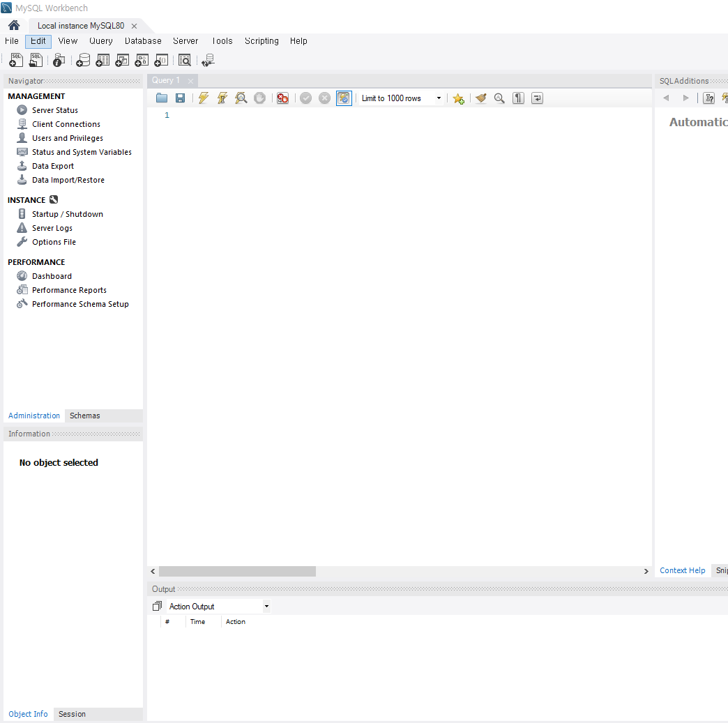Open a script file in query editor
The image size is (728, 723).
point(162,98)
